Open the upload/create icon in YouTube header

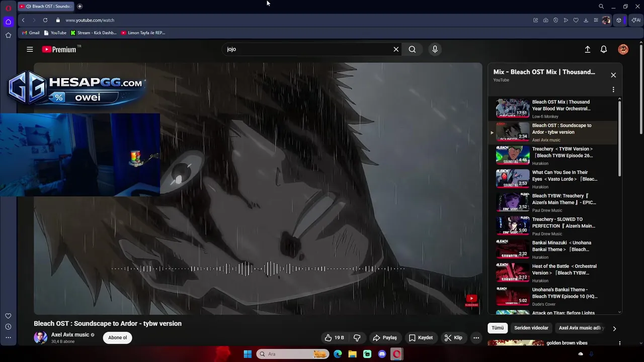click(587, 49)
